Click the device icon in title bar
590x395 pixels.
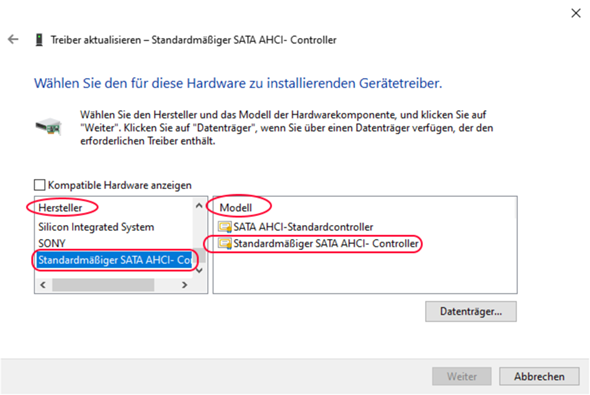[x=39, y=40]
